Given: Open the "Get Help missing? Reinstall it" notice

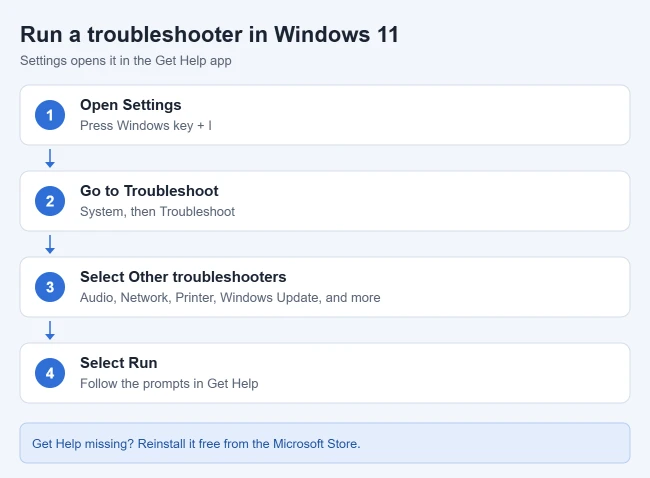Looking at the screenshot, I should click(x=325, y=443).
